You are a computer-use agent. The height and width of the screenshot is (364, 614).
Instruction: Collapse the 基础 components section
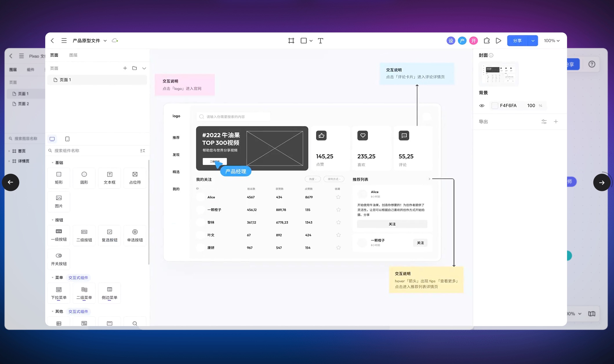(52, 163)
